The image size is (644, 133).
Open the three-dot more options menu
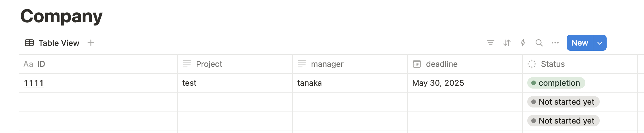[555, 43]
